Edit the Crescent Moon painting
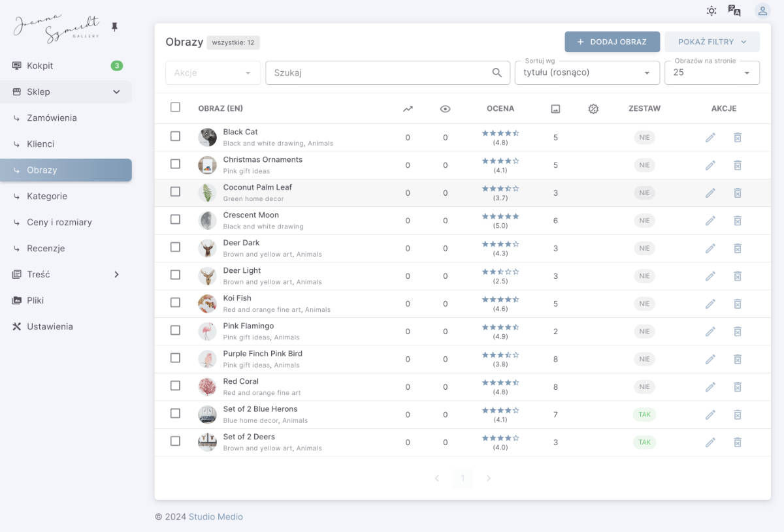 tap(710, 221)
